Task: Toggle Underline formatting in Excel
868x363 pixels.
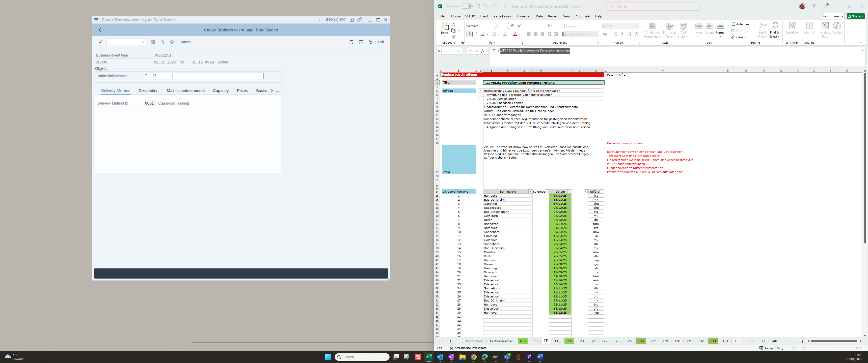Action: [482, 34]
